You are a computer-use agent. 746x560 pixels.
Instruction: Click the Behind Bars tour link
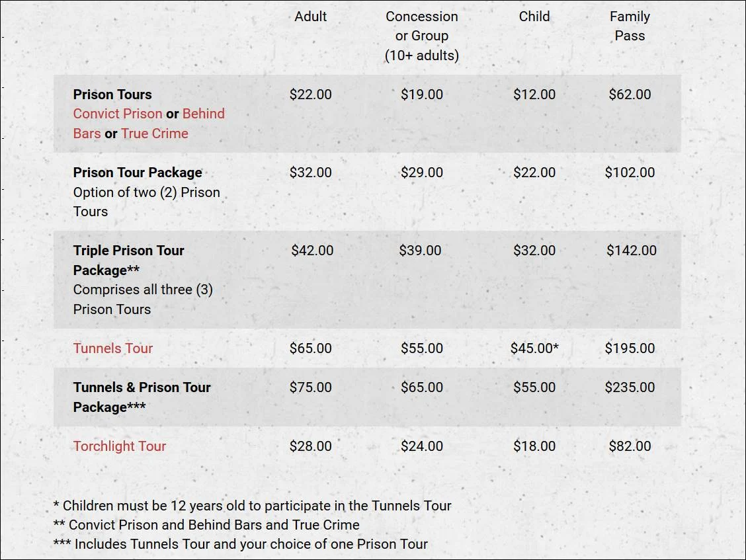point(203,114)
